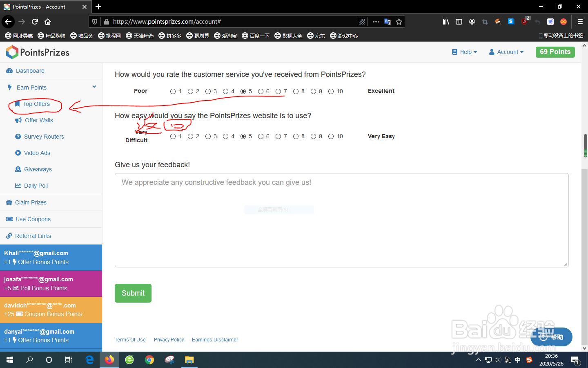Open the uBlock extension icon
588x368 pixels.
pos(525,21)
